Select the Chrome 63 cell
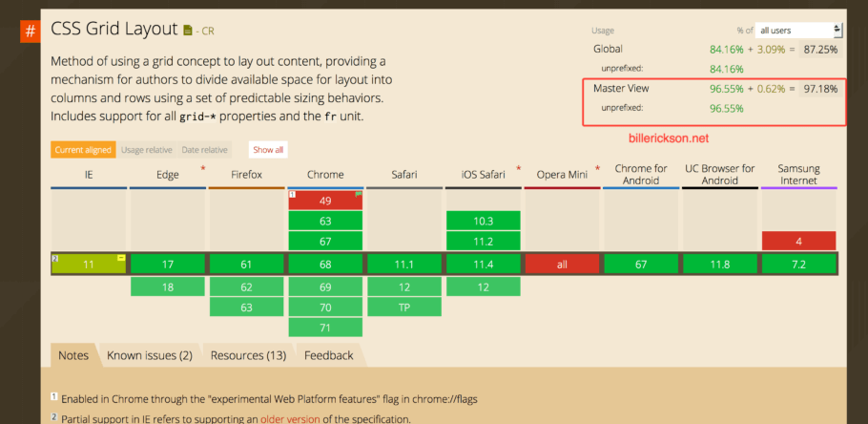Screen dimensions: 868x424 [x=325, y=221]
